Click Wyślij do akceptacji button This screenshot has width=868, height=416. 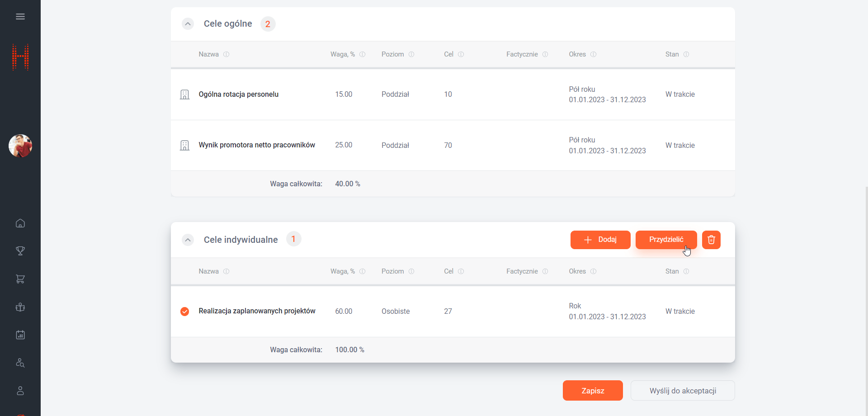[x=682, y=391]
